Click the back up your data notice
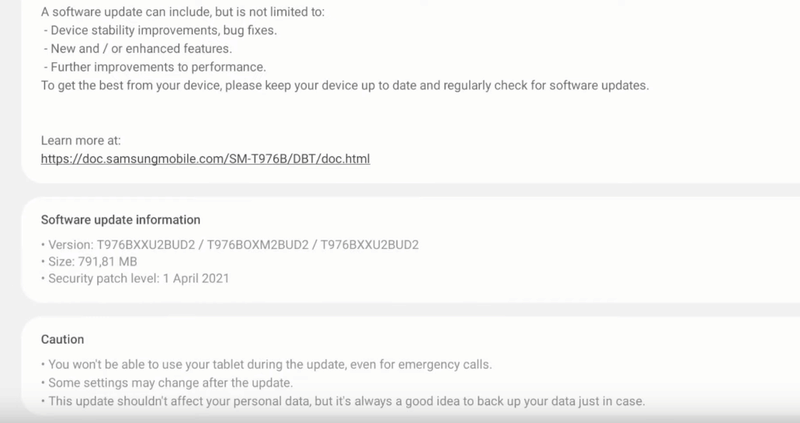 click(343, 402)
